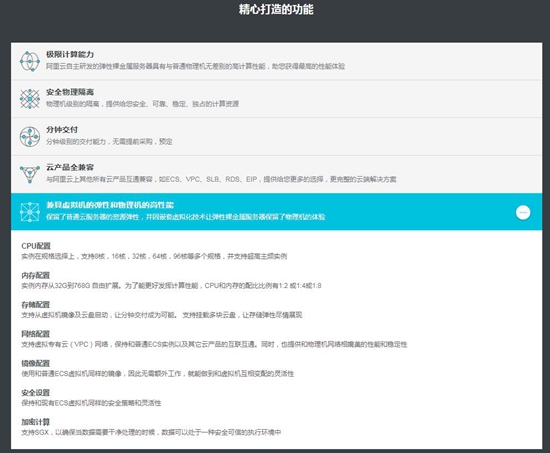
Task: Click the 兼具虚拟机的弹性和物理机的高性能 heading
Action: (110, 205)
